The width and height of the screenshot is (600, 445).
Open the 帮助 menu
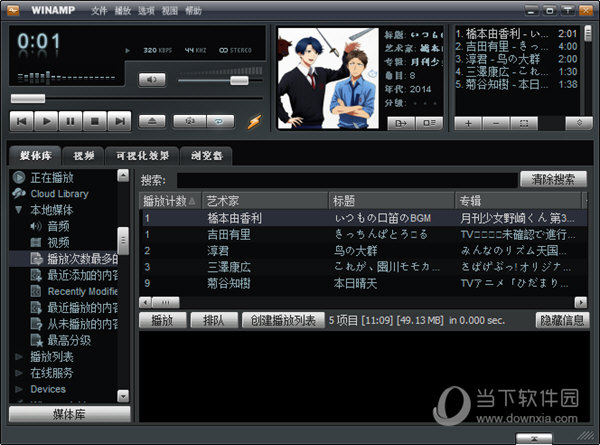193,11
